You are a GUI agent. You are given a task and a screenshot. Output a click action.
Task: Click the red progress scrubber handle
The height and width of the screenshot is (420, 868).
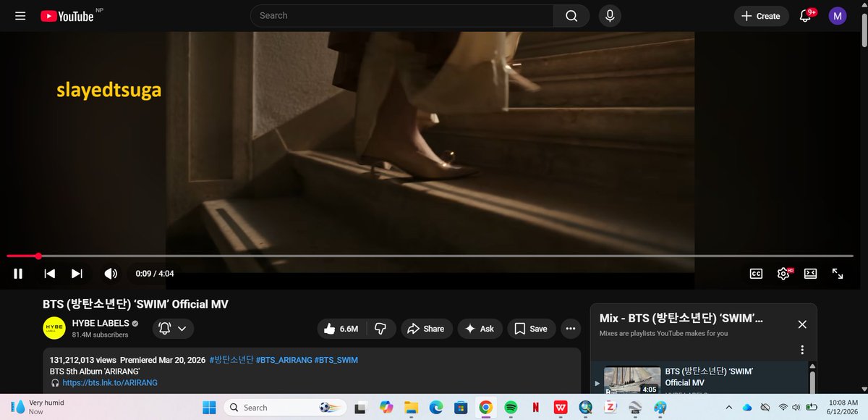pos(38,256)
